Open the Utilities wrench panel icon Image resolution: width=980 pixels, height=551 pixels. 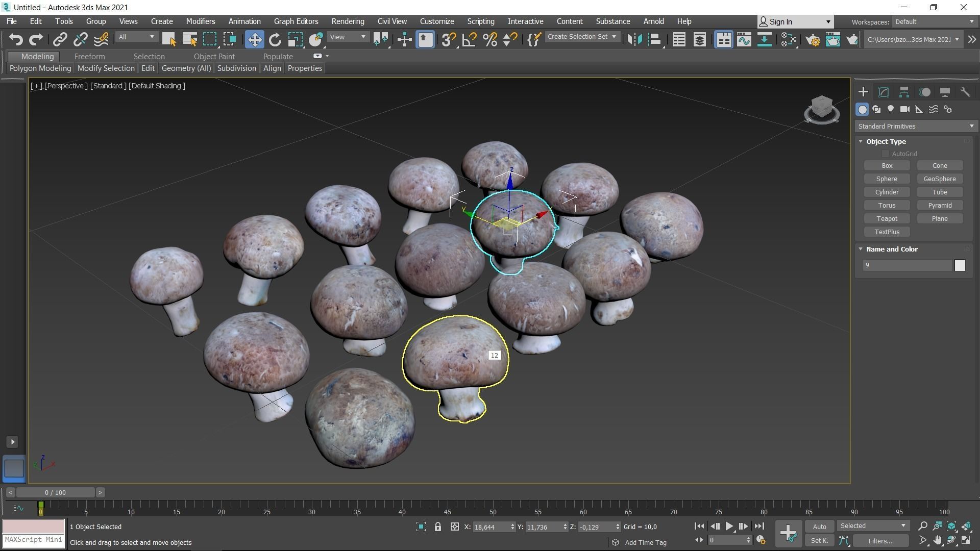coord(965,92)
